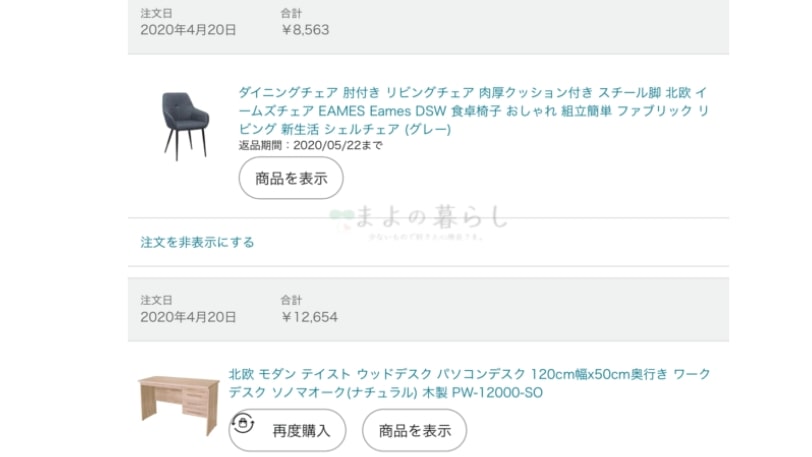Click 商品を表示 next to 再度購入
Viewport: 812px width, 457px height.
[x=414, y=431]
